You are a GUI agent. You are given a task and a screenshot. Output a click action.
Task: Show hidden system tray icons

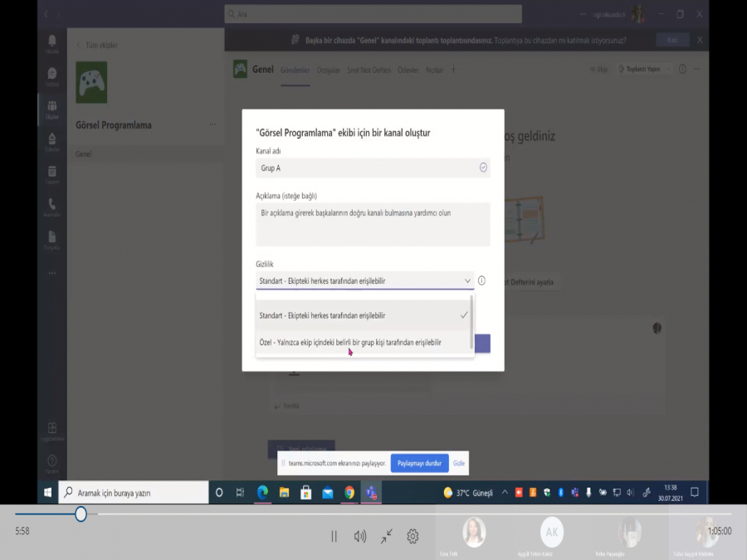click(505, 492)
